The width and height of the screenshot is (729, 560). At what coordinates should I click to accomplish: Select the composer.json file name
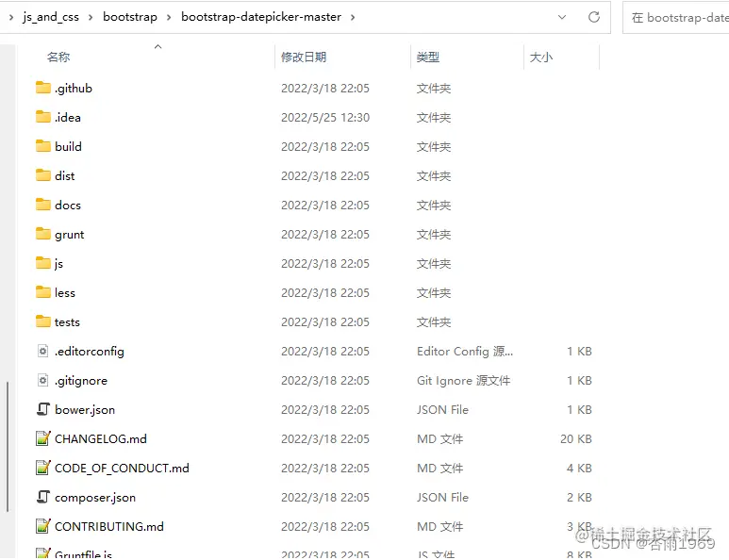pos(95,498)
